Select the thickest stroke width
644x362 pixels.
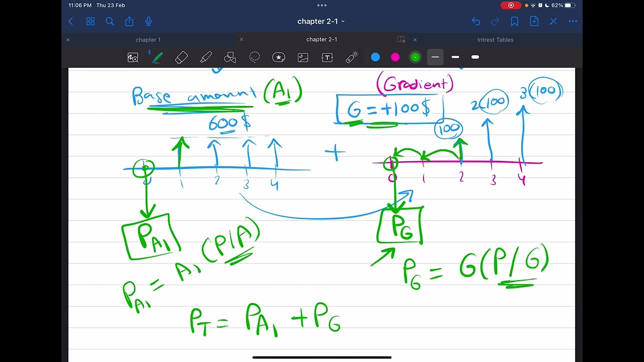click(475, 57)
